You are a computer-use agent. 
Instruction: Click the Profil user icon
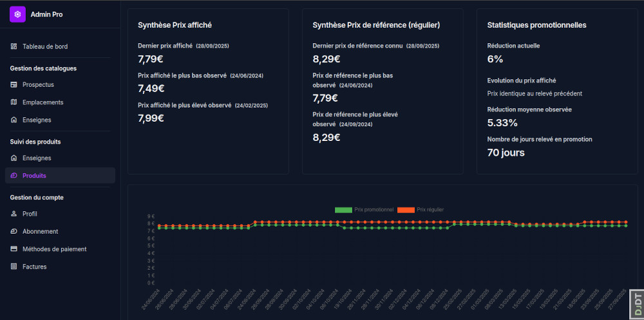pyautogui.click(x=14, y=214)
